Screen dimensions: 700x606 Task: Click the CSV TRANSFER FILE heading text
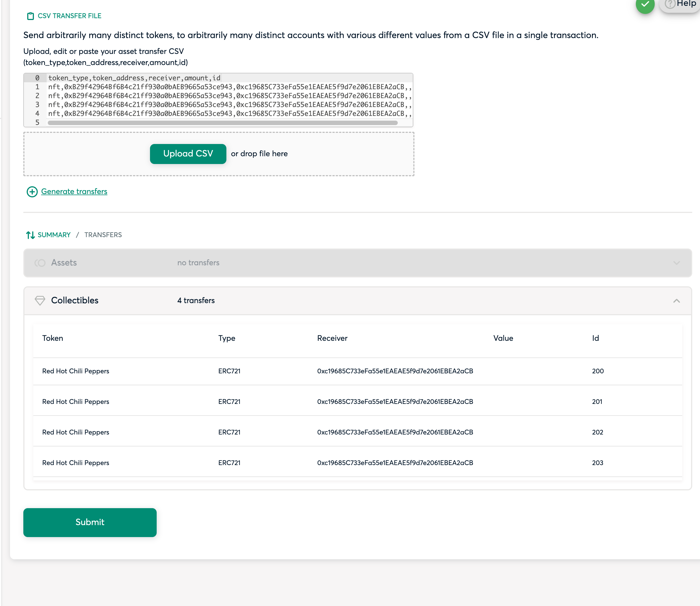[x=70, y=16]
